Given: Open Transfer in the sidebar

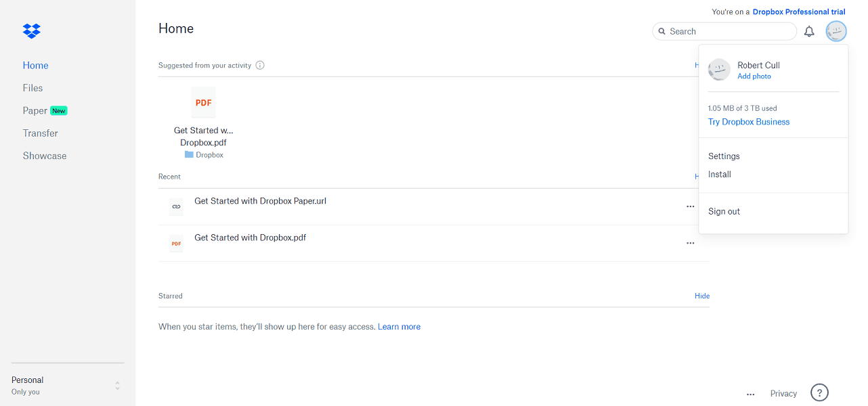Looking at the screenshot, I should (40, 133).
